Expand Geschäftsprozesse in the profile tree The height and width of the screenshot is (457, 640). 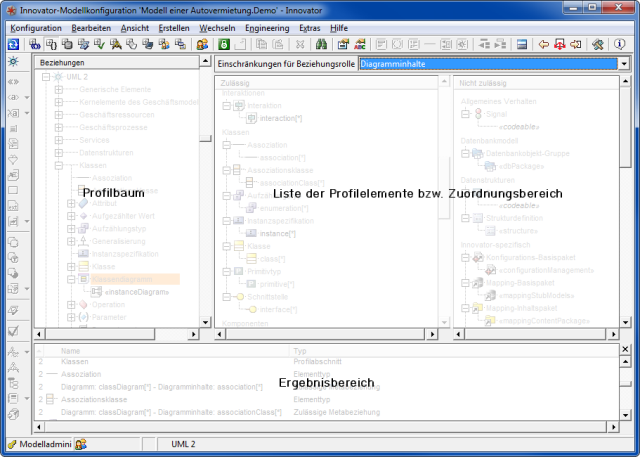coord(59,127)
